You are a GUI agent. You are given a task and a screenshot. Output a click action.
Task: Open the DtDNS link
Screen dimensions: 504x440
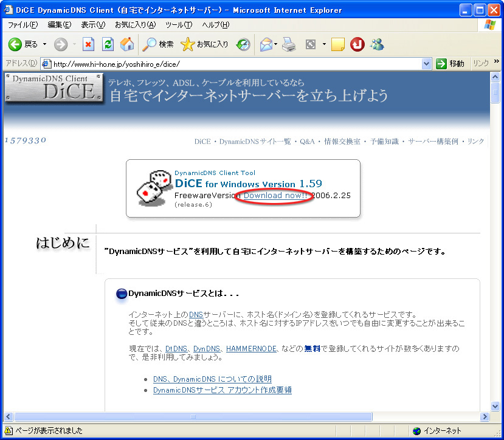click(x=176, y=349)
